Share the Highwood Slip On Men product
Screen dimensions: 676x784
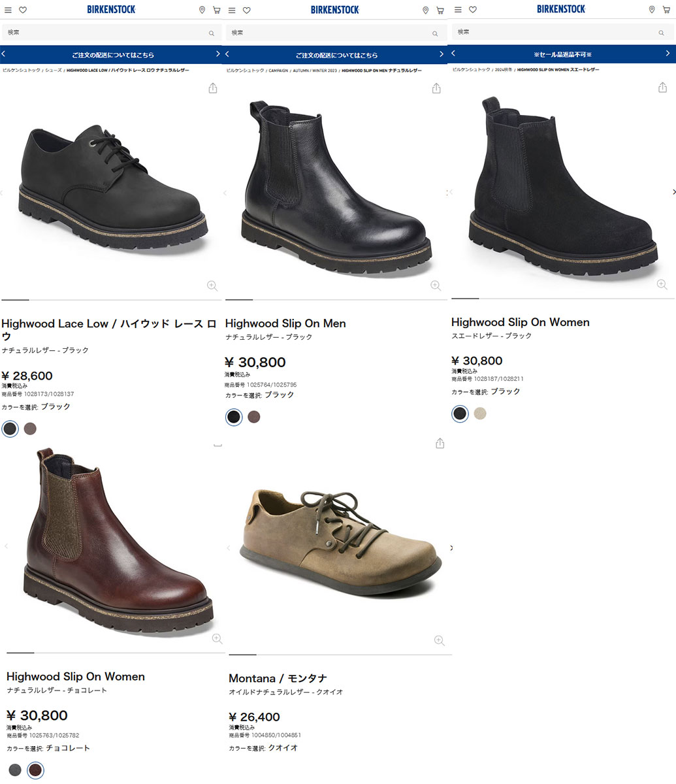pyautogui.click(x=436, y=87)
